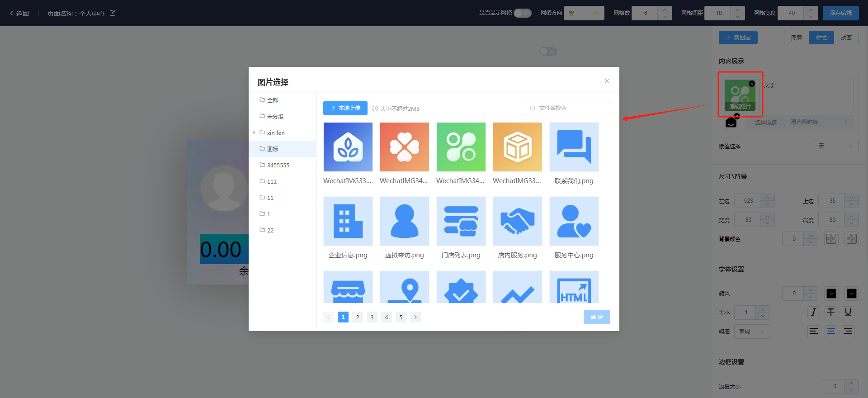Toggle the switch above the canvas
This screenshot has height=398, width=868.
click(548, 52)
